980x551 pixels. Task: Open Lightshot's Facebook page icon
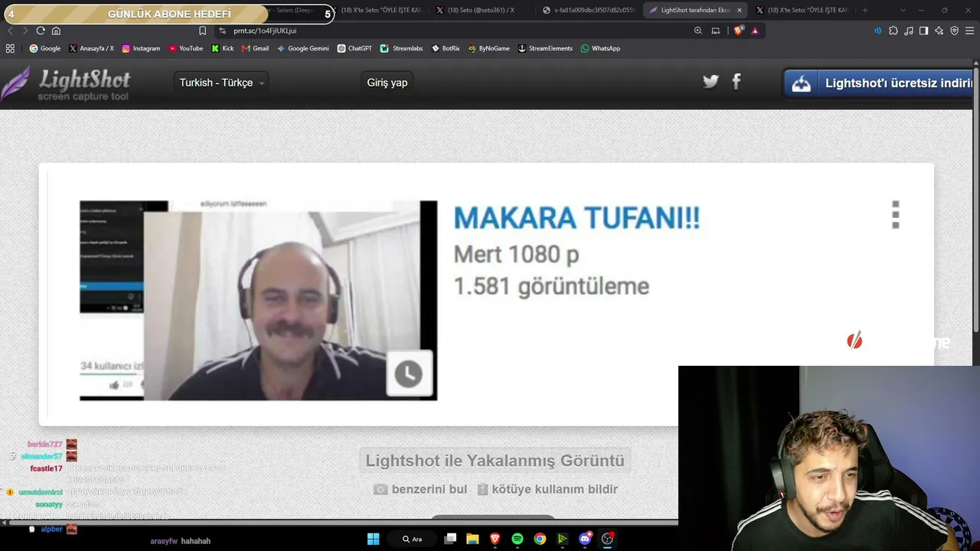click(x=737, y=82)
